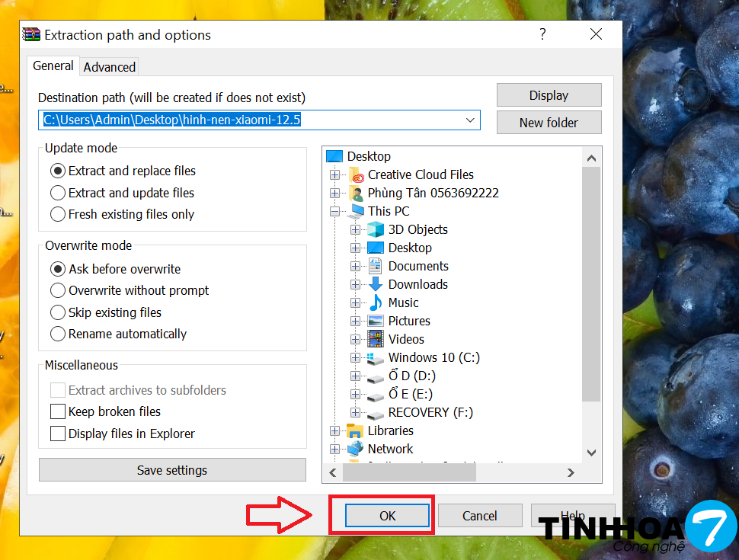This screenshot has width=739, height=560.
Task: Click the 3D Objects folder icon
Action: (x=376, y=229)
